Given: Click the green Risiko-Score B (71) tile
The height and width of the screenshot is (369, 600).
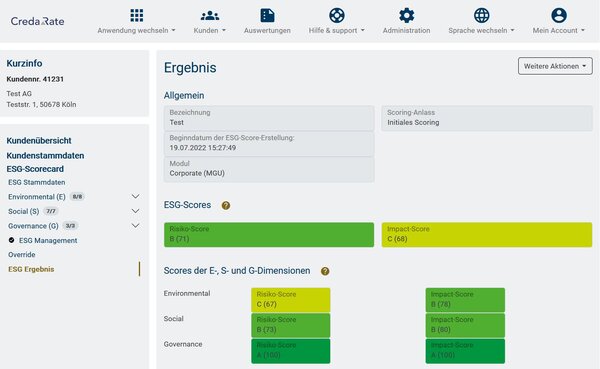Looking at the screenshot, I should click(269, 234).
